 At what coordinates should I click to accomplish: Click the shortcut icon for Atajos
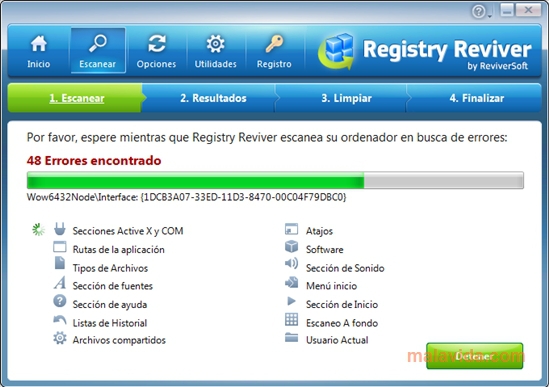click(x=291, y=229)
